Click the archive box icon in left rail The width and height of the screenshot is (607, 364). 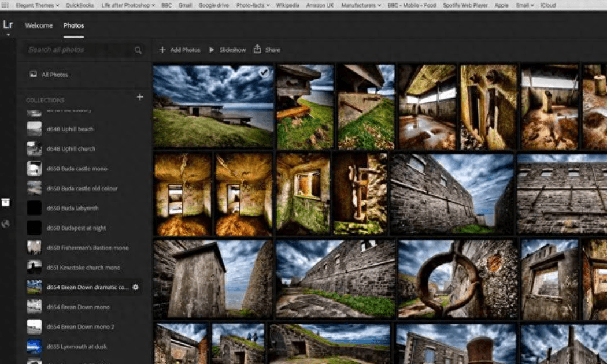click(x=6, y=202)
